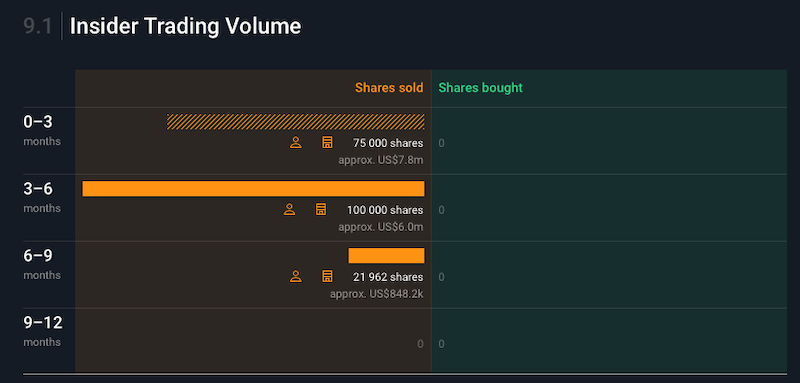800x383 pixels.
Task: Click approx. US$848.2k value text
Action: pos(377,294)
